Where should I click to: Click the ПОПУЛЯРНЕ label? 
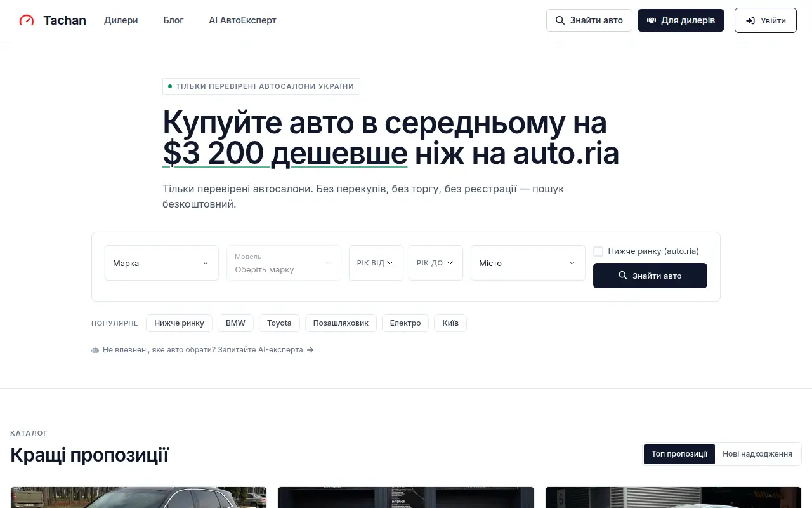point(115,323)
